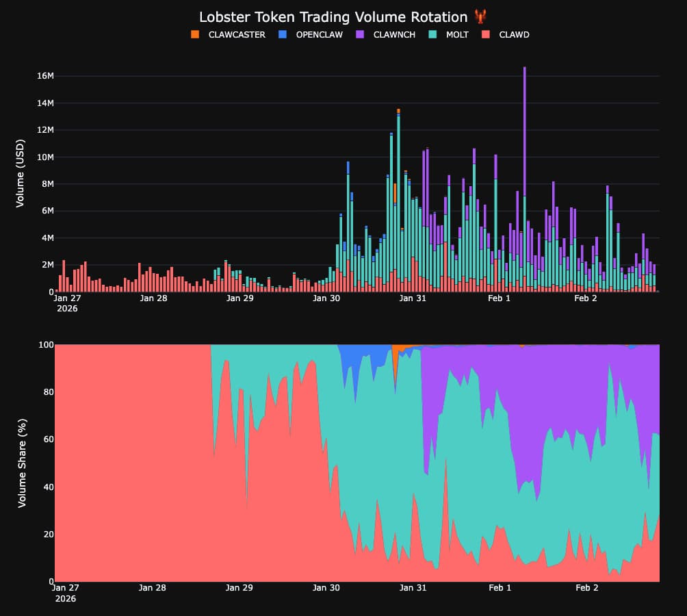Click the Volume (USD) axis title

pyautogui.click(x=21, y=174)
